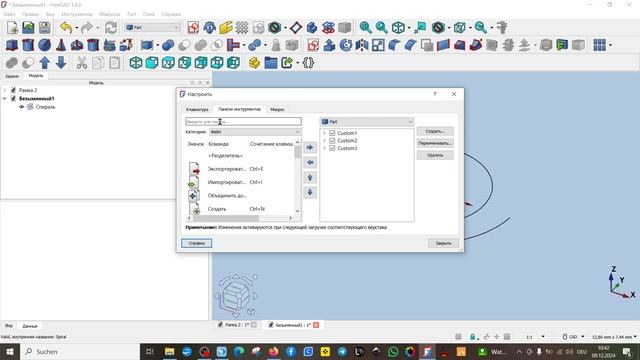Switch to the Панели инструментов tab

239,109
